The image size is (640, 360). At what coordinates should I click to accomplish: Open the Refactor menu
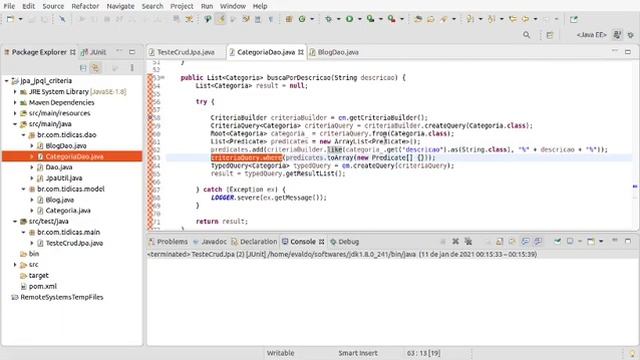point(85,6)
